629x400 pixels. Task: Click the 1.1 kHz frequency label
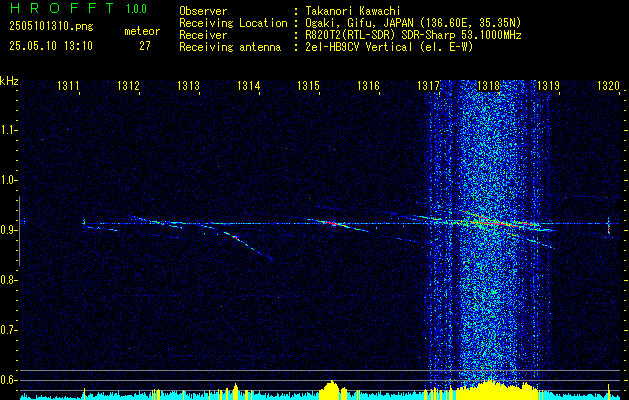point(8,130)
